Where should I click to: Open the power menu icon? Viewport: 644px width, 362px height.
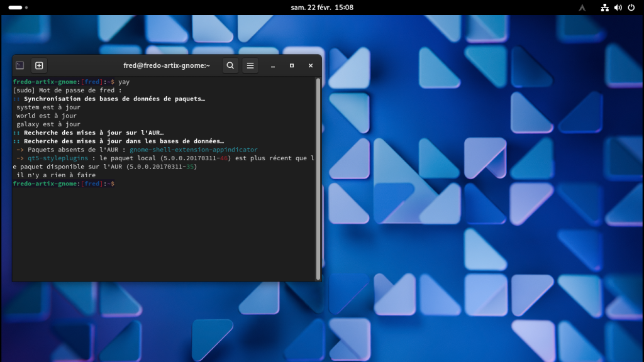click(631, 8)
